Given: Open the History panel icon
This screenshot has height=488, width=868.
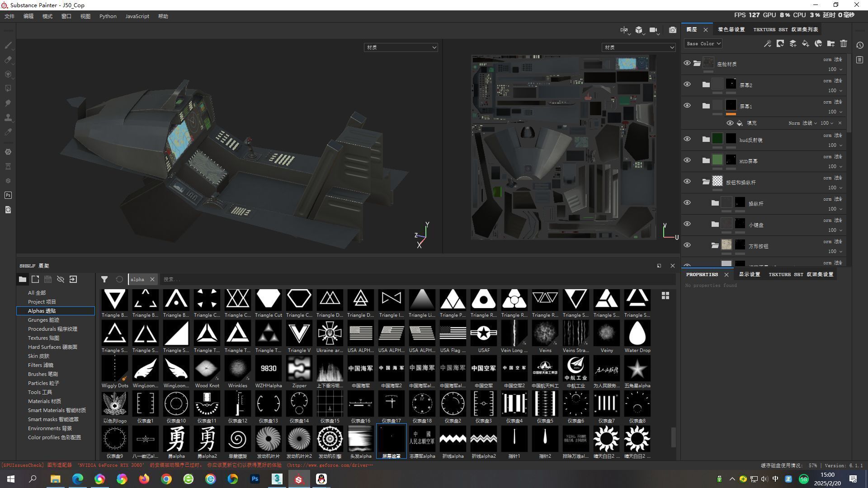Looking at the screenshot, I should click(860, 45).
